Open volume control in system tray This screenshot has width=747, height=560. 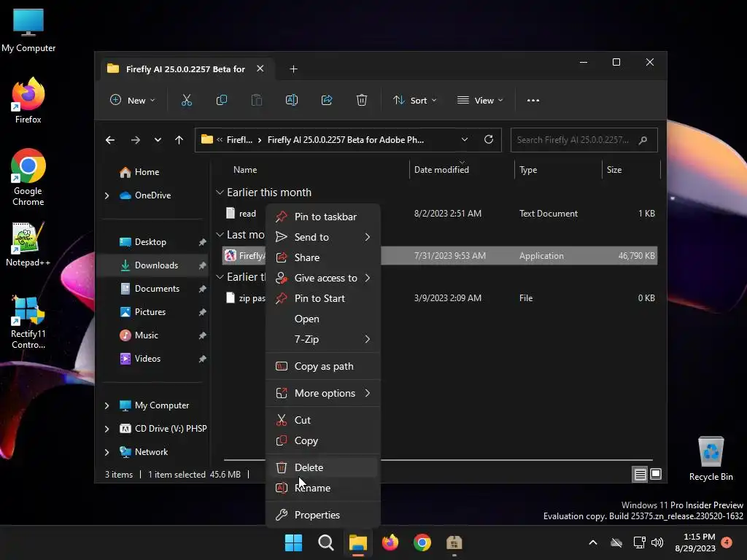click(x=657, y=542)
